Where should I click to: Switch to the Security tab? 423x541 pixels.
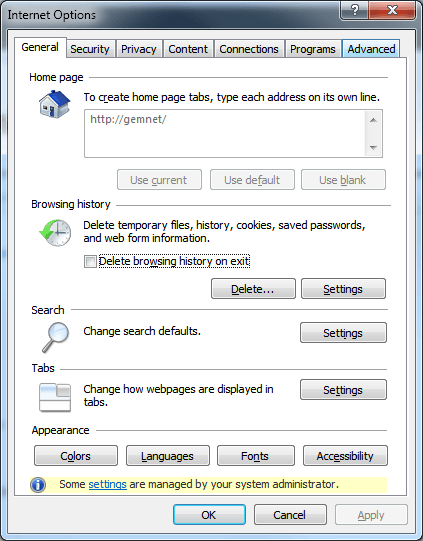tap(90, 49)
